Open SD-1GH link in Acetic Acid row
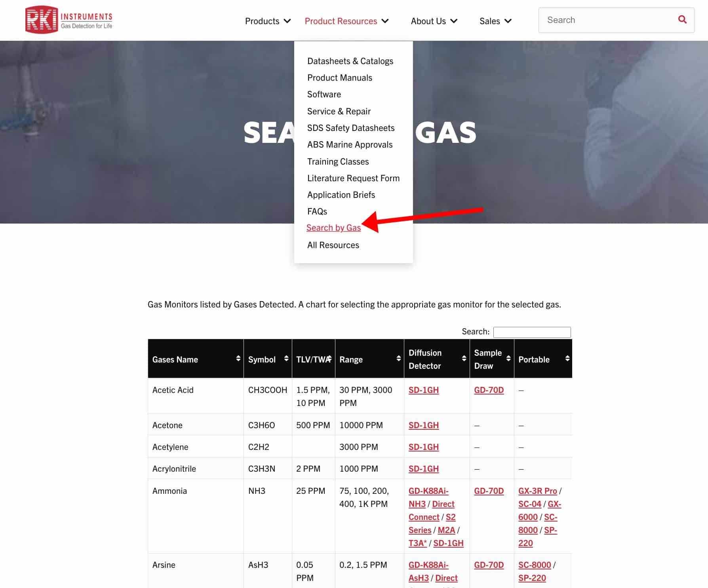The height and width of the screenshot is (588, 708). [x=423, y=390]
